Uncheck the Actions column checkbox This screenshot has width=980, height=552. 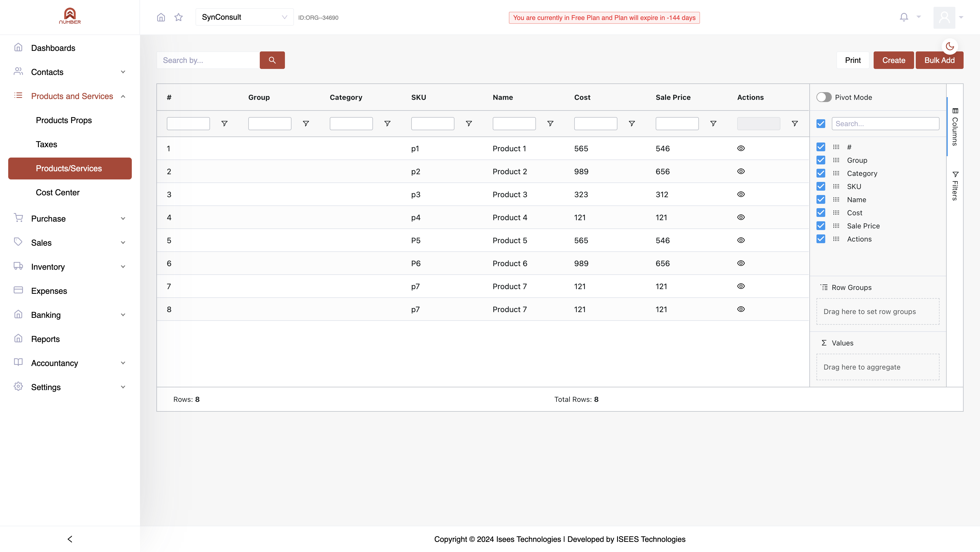click(x=821, y=239)
